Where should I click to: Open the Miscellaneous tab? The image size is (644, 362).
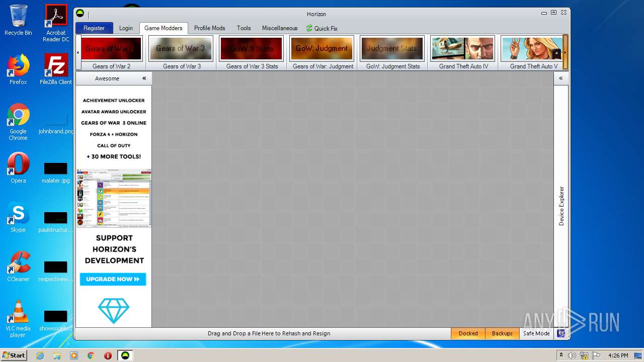coord(280,28)
